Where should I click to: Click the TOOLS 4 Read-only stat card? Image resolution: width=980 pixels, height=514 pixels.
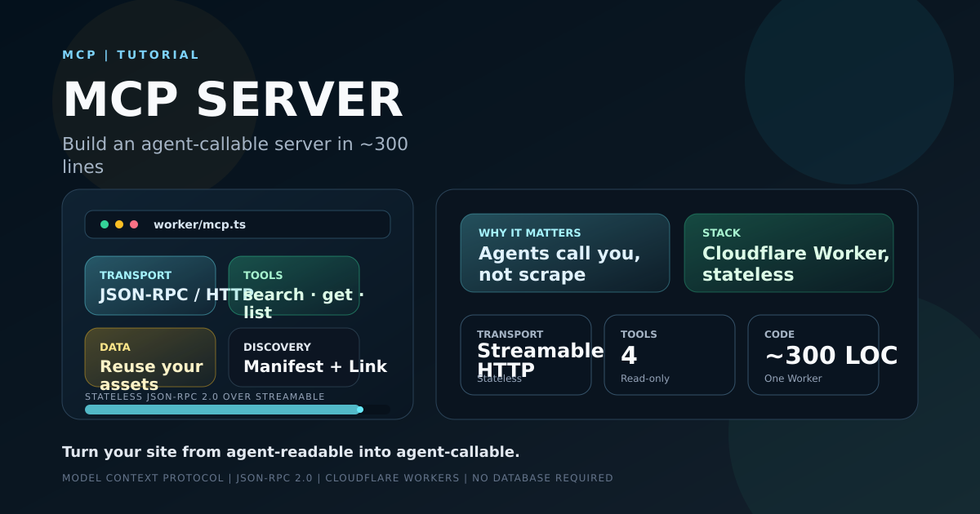[670, 355]
